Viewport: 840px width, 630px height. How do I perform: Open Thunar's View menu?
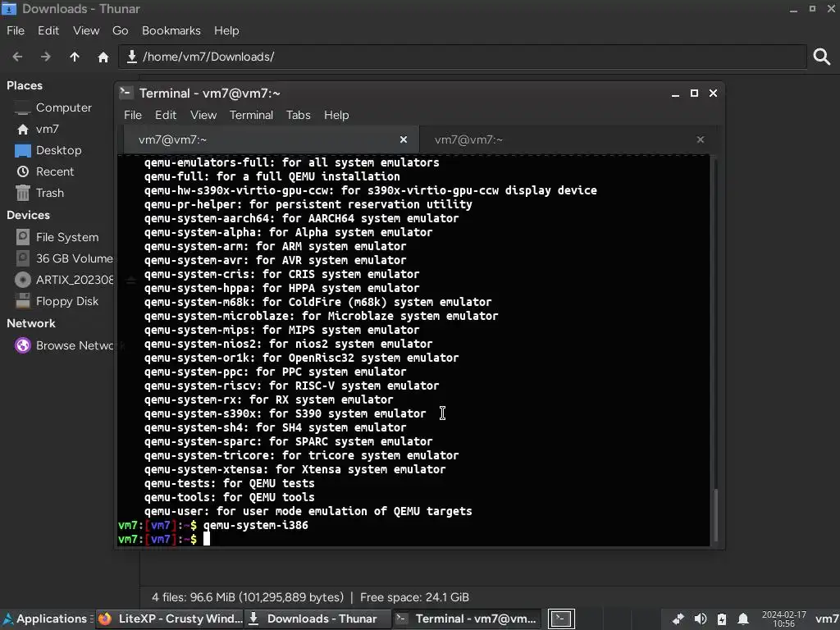click(x=86, y=30)
